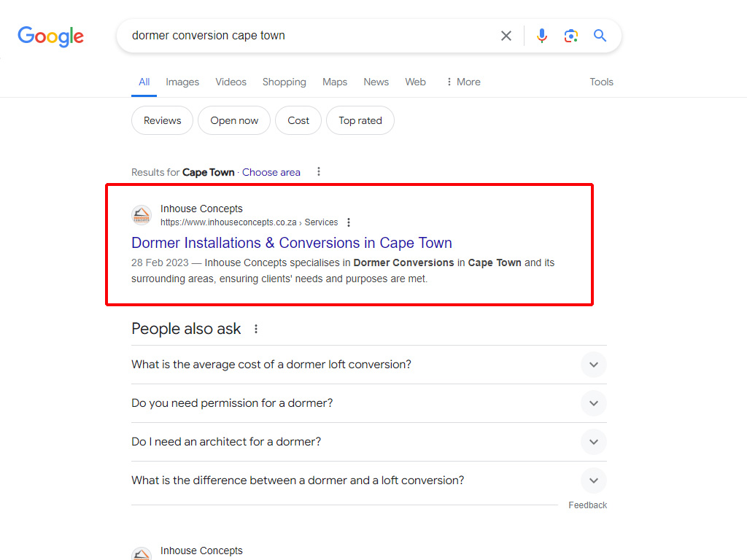Clear the search query with X

click(506, 36)
